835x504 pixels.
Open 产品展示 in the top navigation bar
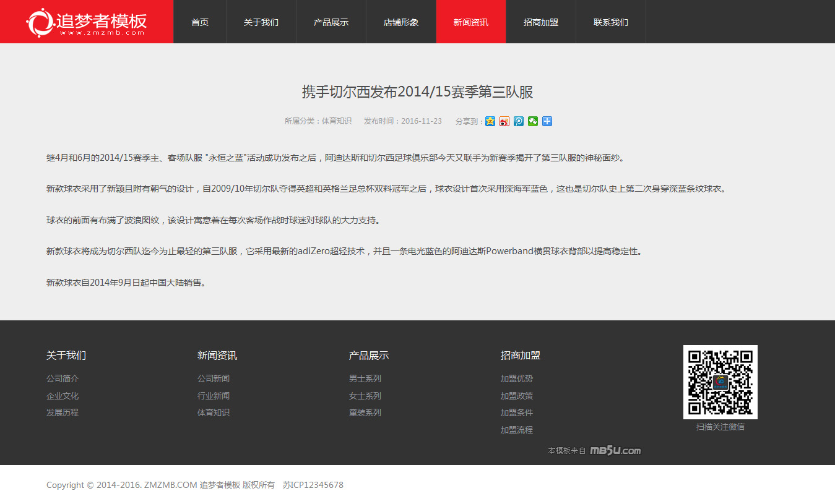331,22
